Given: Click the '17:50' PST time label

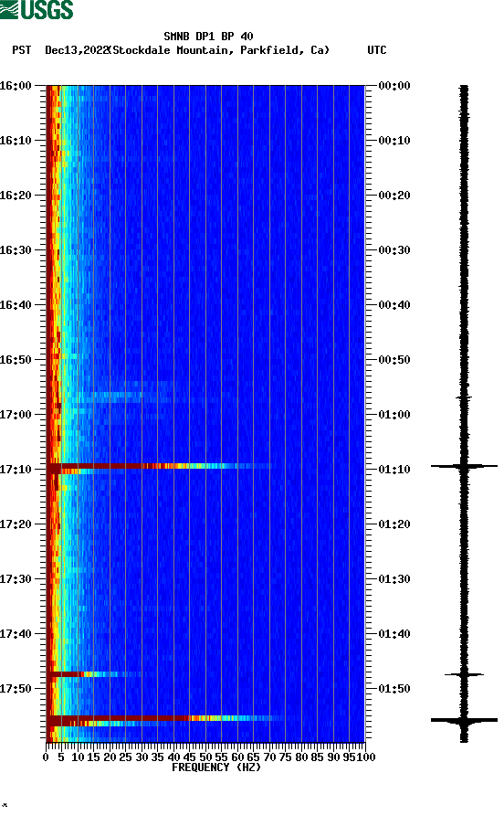Looking at the screenshot, I should (16, 689).
